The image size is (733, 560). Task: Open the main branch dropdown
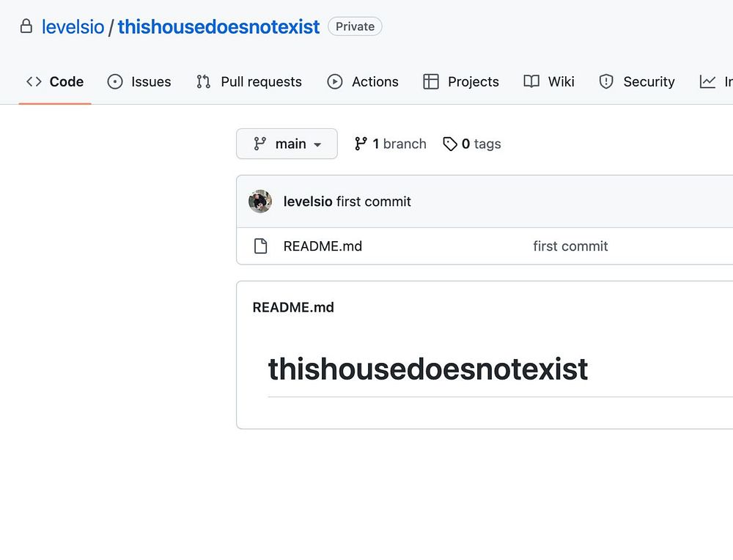pyautogui.click(x=287, y=144)
